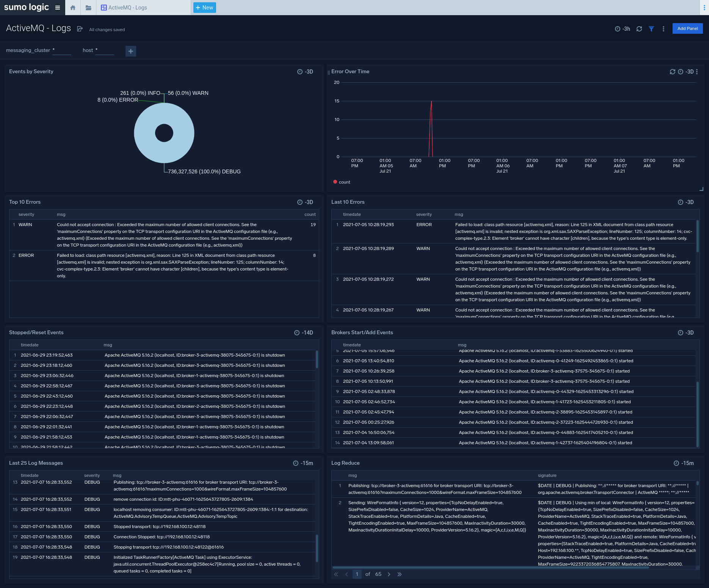Click the share icon next to ActiveMQ - Logs title
709x588 pixels.
[x=80, y=28]
